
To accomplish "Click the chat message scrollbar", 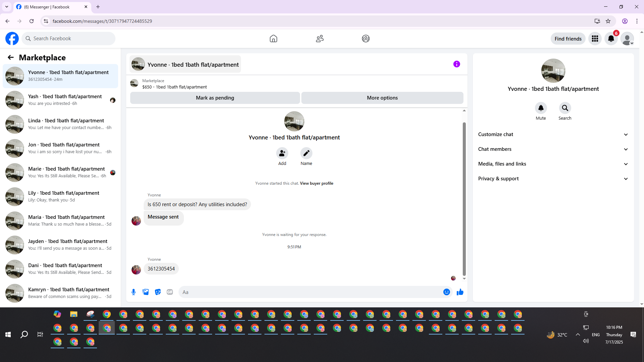I will coord(464,199).
